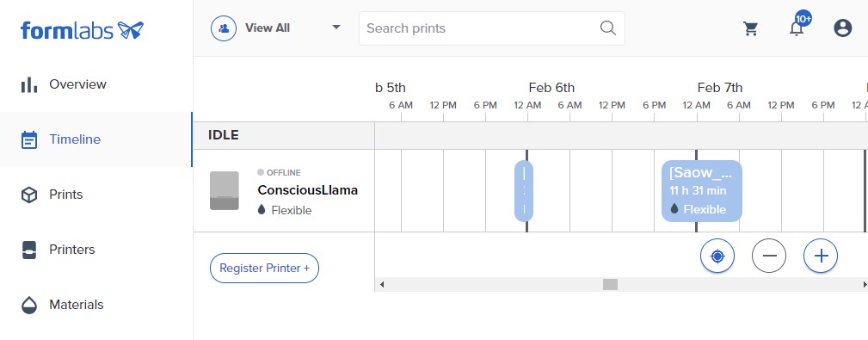Zoom out the timeline with minus button

tap(769, 256)
